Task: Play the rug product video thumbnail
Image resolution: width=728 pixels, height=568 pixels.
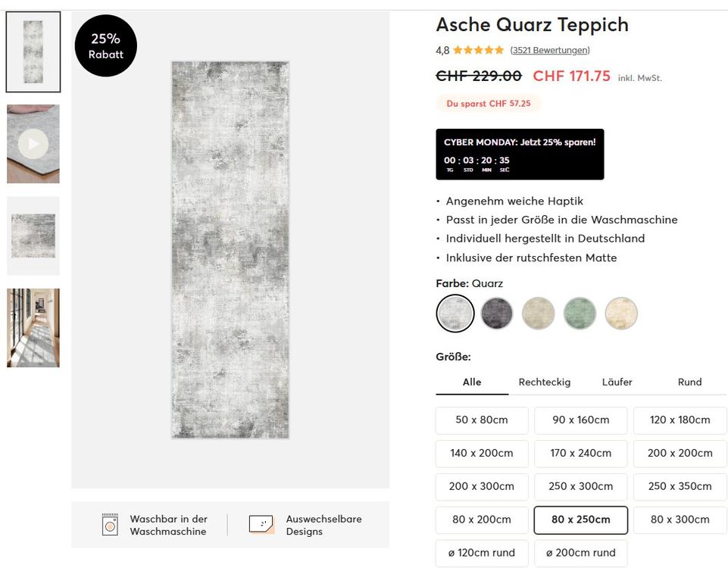Action: pos(33,144)
